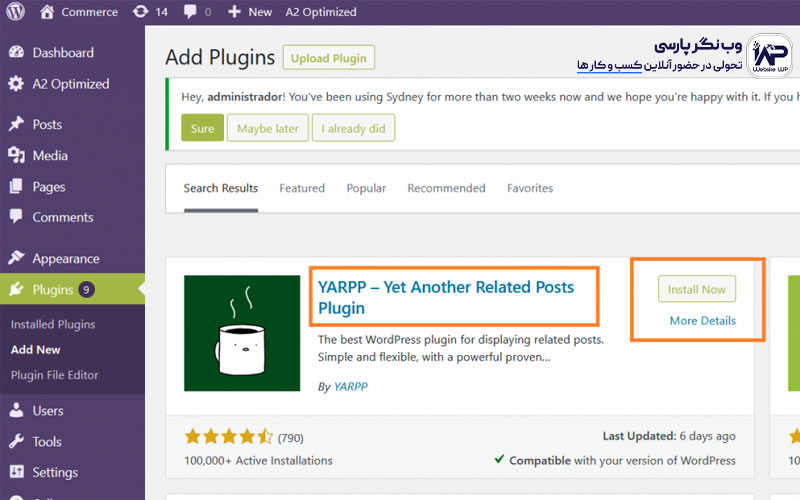The height and width of the screenshot is (500, 800).
Task: Click the A2 Optimized gear icon in sidebar
Action: (x=16, y=84)
